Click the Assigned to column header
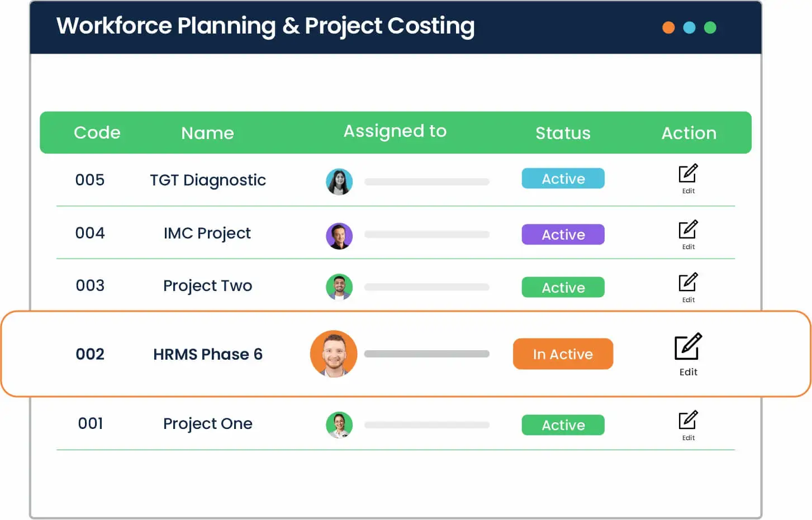812x520 pixels. pyautogui.click(x=395, y=131)
